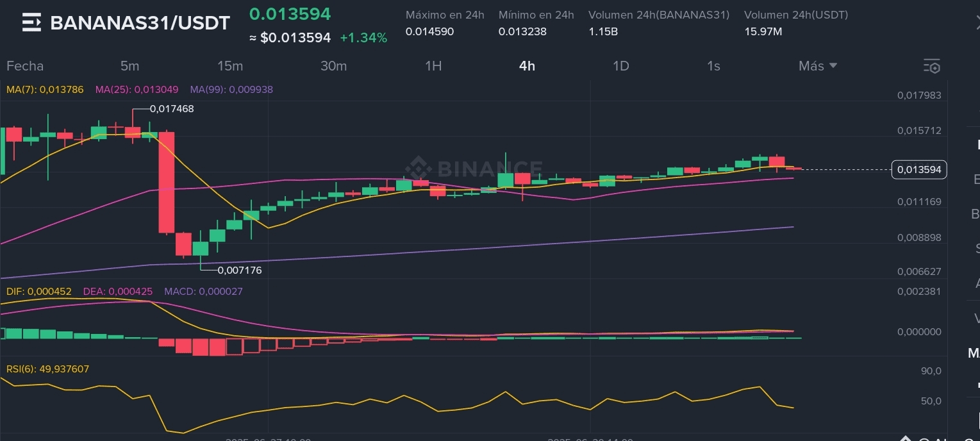Click the +1.34% change value
The width and height of the screenshot is (980, 441).
pos(363,38)
